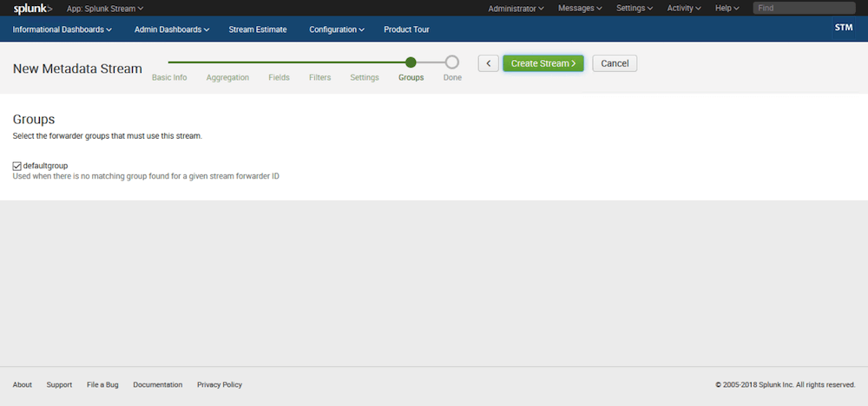Screen dimensions: 868x406
Task: Jump to the Basic Info step
Action: (x=169, y=77)
